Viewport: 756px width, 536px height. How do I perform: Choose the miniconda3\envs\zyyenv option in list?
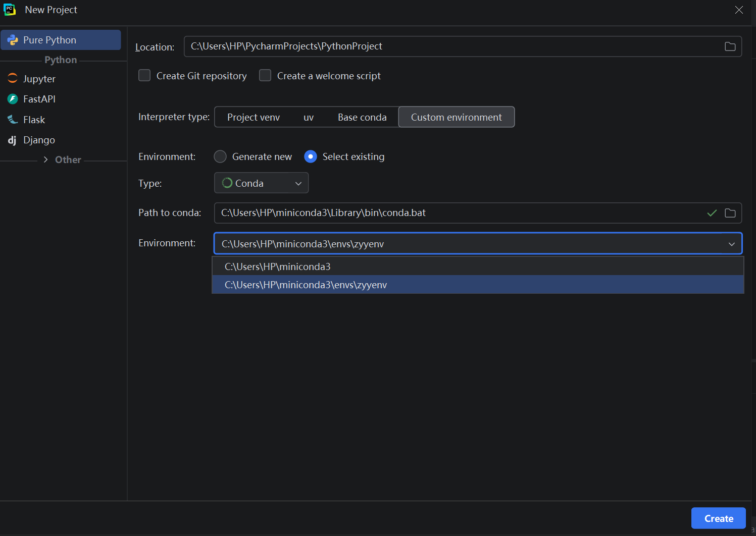(478, 285)
